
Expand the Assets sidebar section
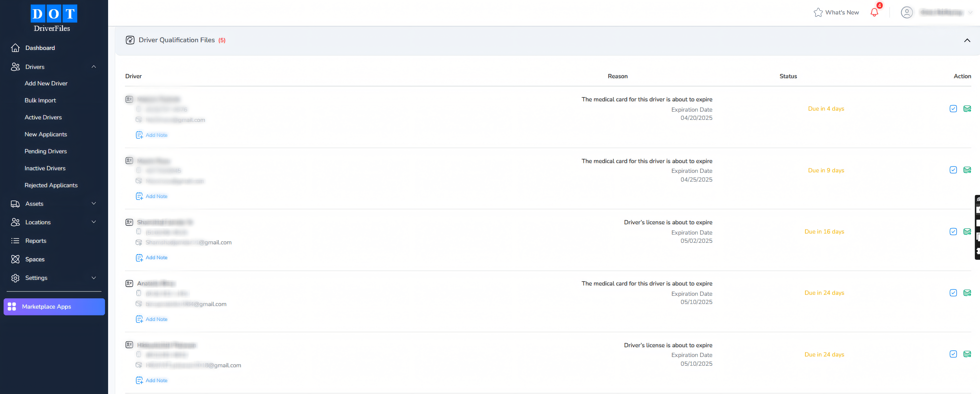[x=94, y=203]
